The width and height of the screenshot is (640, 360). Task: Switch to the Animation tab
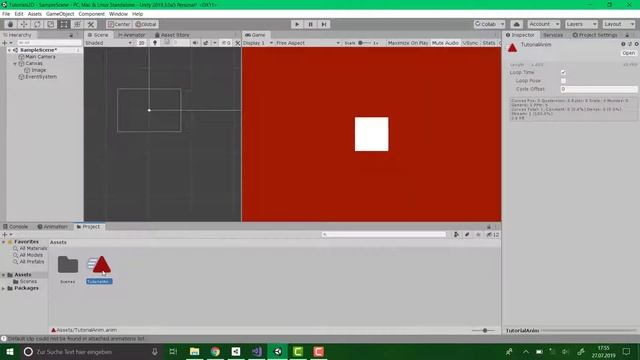coord(53,227)
